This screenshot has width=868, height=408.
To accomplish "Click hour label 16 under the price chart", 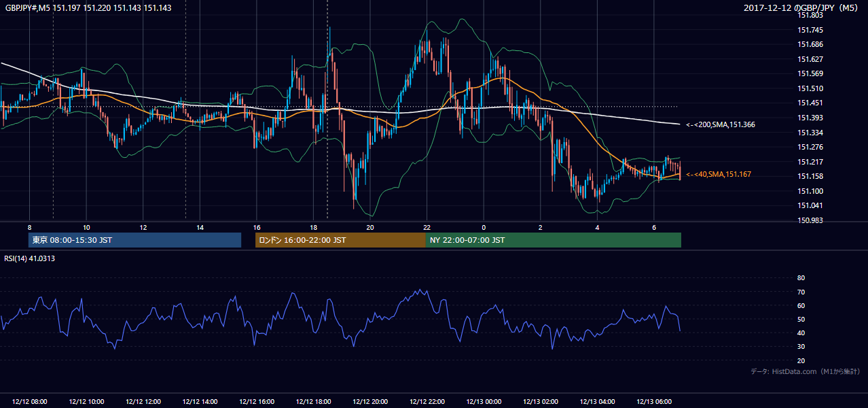I will (x=257, y=227).
